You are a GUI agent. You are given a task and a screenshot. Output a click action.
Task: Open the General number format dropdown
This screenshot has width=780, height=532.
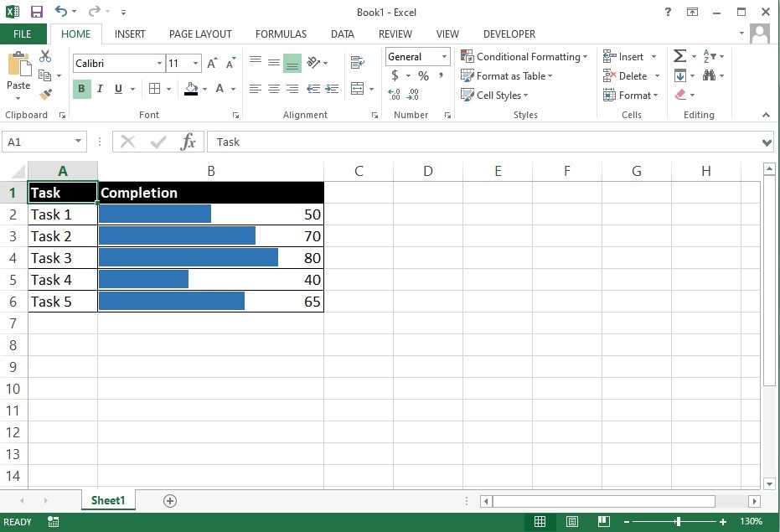444,57
